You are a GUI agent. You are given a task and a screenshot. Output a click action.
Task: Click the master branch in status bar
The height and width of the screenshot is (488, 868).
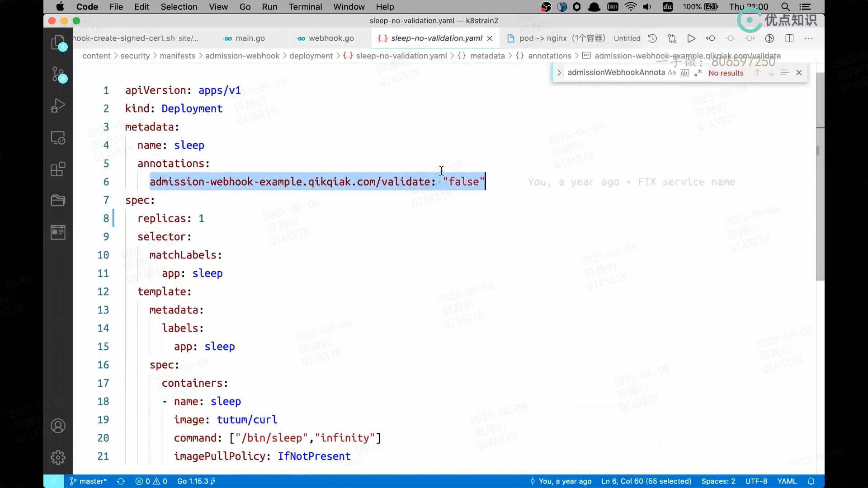89,481
